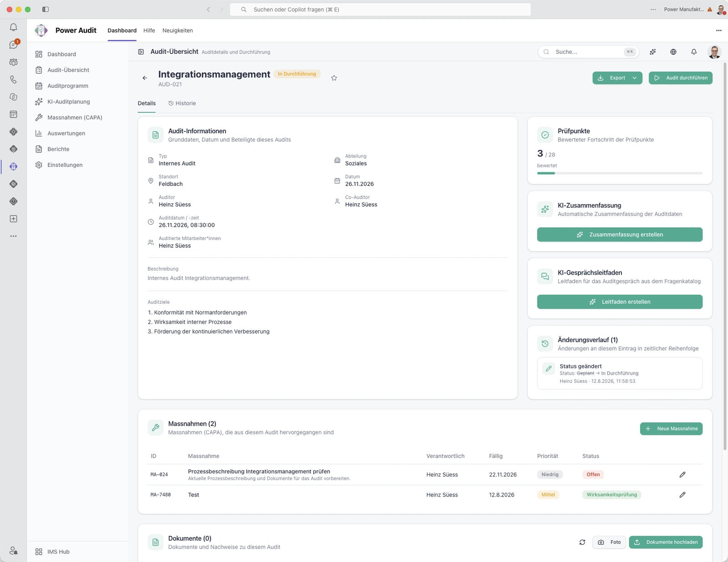Click the Dokumente hochladen button
This screenshot has width=728, height=562.
(x=666, y=542)
